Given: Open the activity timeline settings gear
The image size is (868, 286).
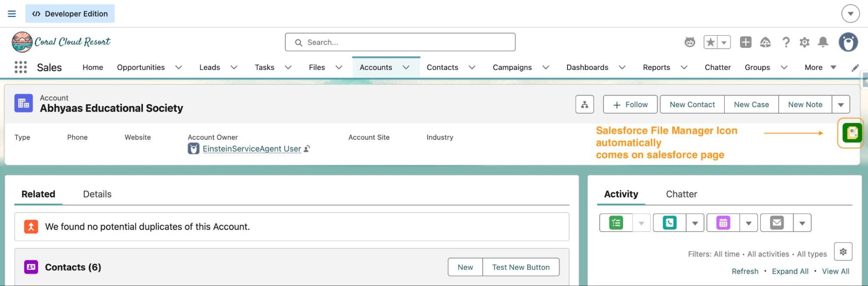Looking at the screenshot, I should coord(843,252).
